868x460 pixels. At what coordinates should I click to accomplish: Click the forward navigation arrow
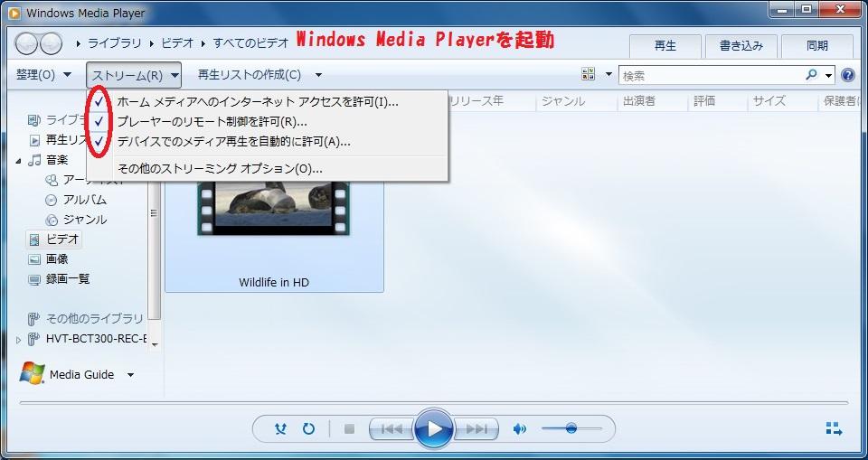(x=51, y=43)
